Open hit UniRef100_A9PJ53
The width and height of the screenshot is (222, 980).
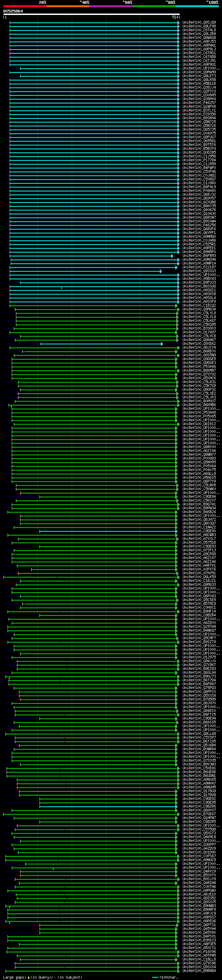pyautogui.click(x=199, y=41)
